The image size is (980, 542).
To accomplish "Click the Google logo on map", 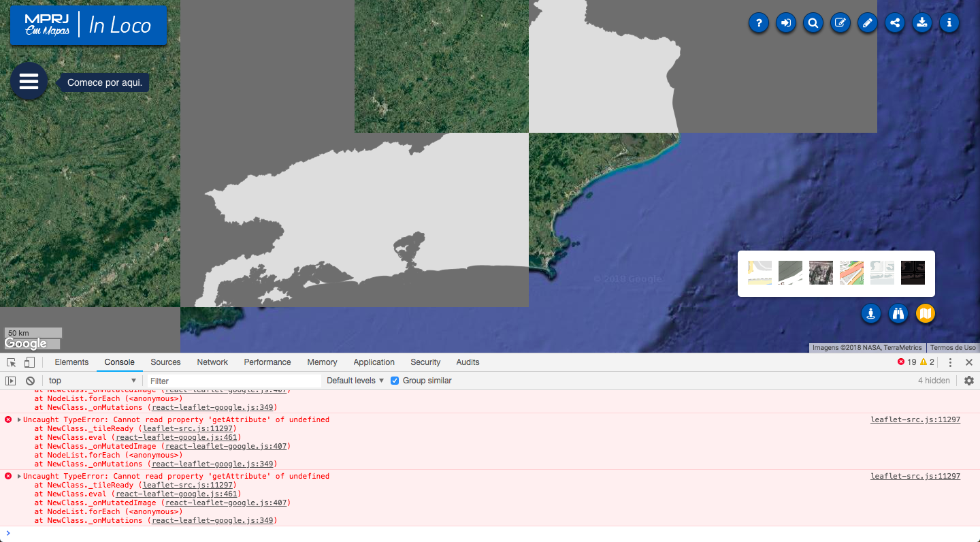I will click(26, 344).
